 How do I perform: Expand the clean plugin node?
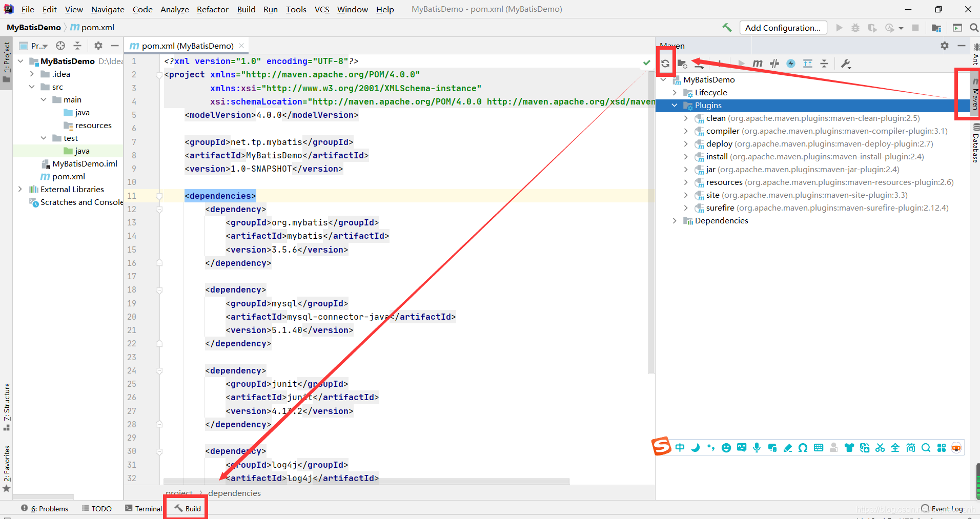click(686, 118)
